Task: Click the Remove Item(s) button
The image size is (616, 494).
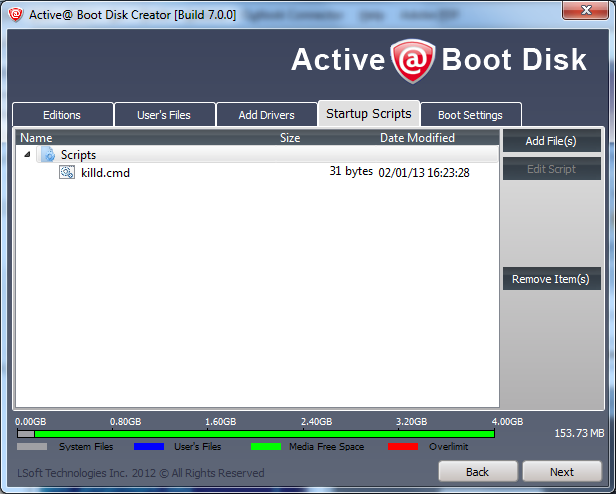Action: pyautogui.click(x=551, y=279)
